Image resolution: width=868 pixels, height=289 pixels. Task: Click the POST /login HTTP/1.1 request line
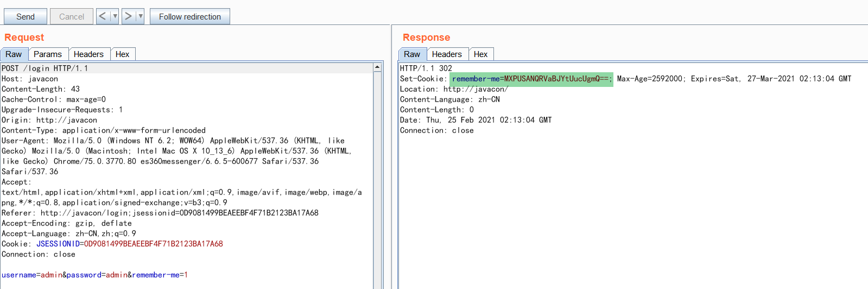45,68
